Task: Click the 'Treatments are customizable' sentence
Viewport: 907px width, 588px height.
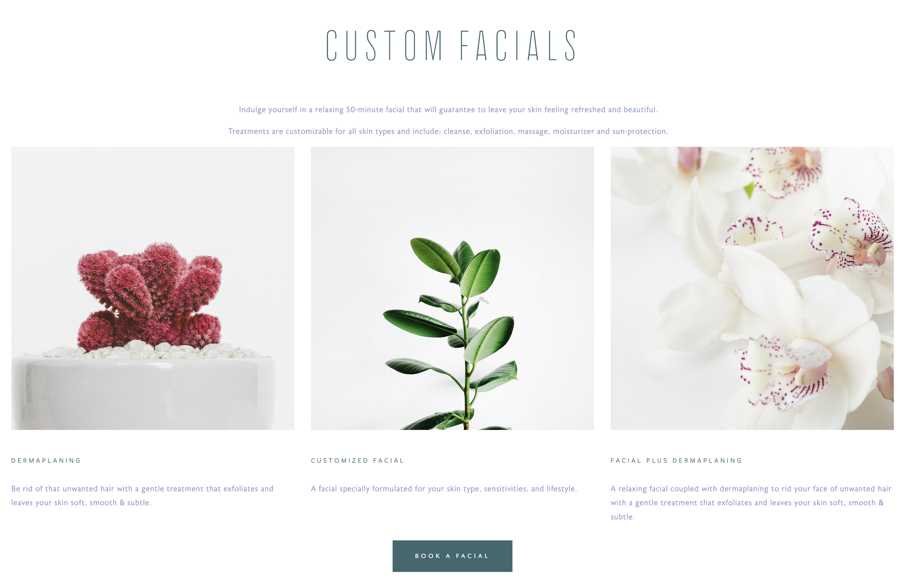Action: point(448,131)
